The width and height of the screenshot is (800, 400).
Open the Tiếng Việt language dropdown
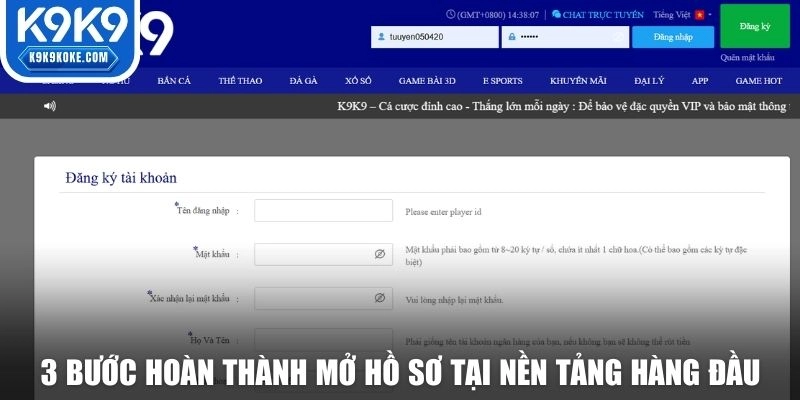[x=682, y=15]
